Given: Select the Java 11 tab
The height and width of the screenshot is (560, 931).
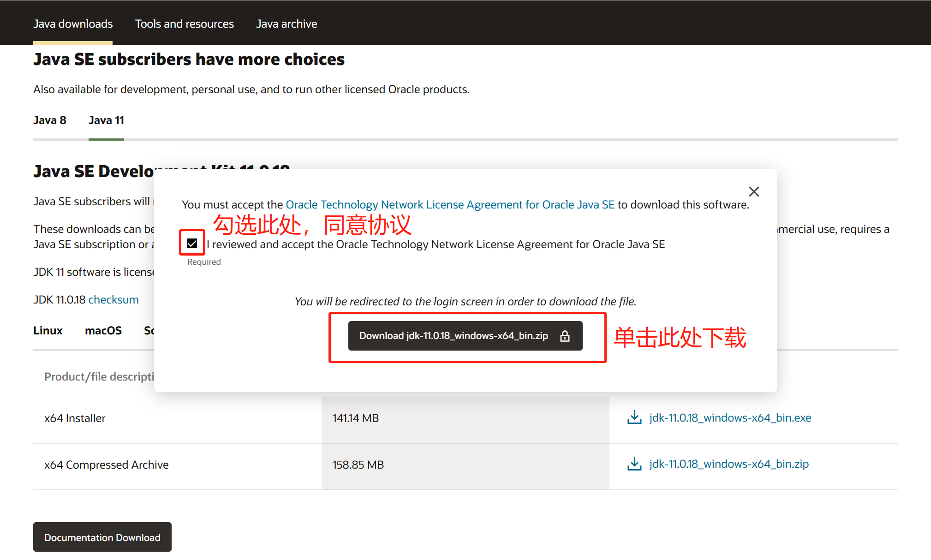Looking at the screenshot, I should point(106,120).
